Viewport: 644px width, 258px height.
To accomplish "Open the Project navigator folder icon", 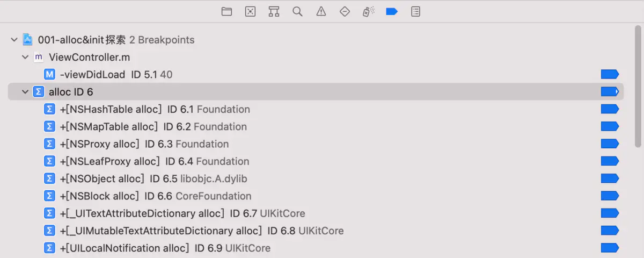I will point(227,11).
